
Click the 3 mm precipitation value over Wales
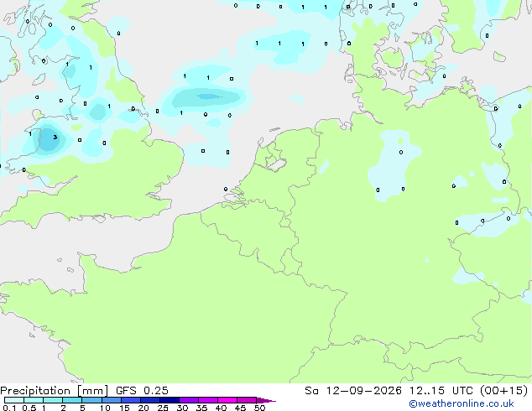(55, 138)
